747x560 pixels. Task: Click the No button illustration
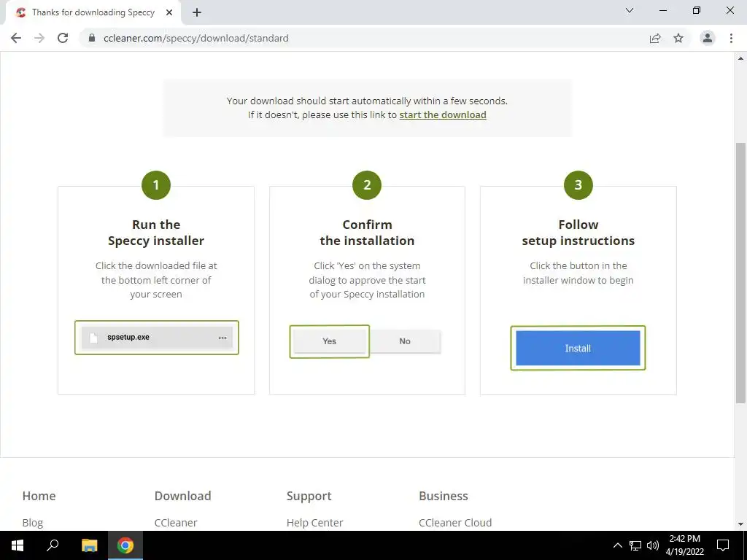click(x=405, y=341)
